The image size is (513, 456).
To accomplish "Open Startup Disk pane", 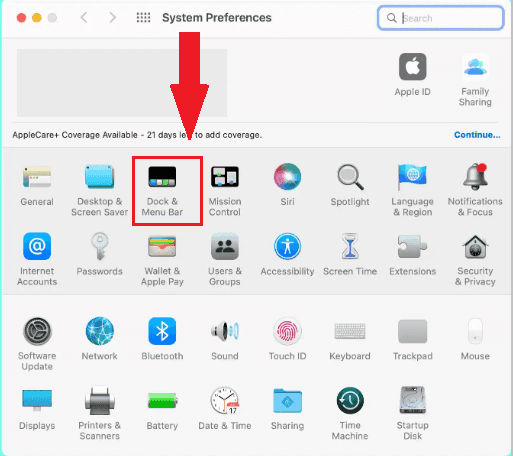I will click(x=413, y=400).
